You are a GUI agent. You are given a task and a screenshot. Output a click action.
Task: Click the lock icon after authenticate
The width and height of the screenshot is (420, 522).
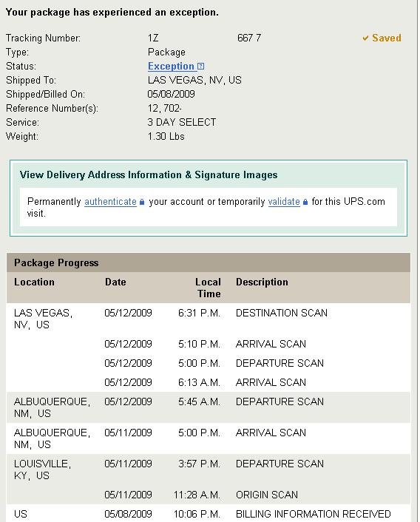pyautogui.click(x=142, y=202)
